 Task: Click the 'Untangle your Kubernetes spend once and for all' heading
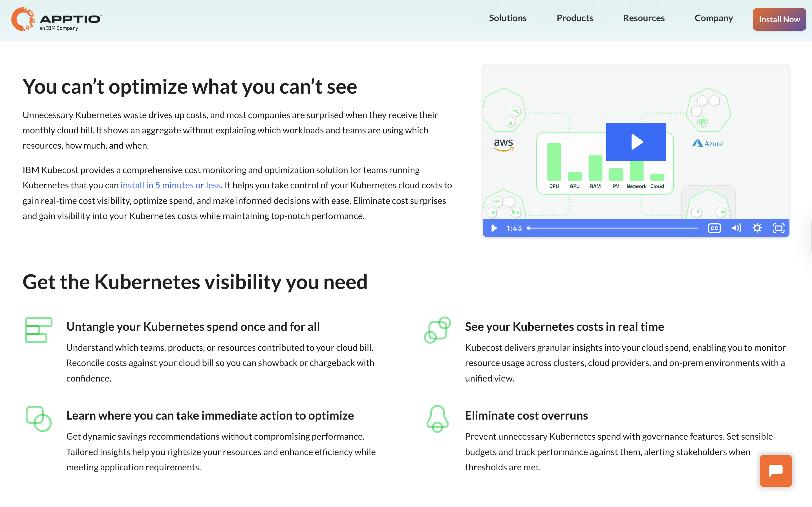pyautogui.click(x=193, y=327)
